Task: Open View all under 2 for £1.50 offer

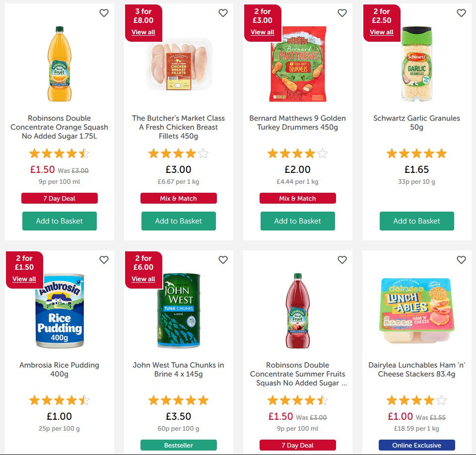Action: pos(24,279)
